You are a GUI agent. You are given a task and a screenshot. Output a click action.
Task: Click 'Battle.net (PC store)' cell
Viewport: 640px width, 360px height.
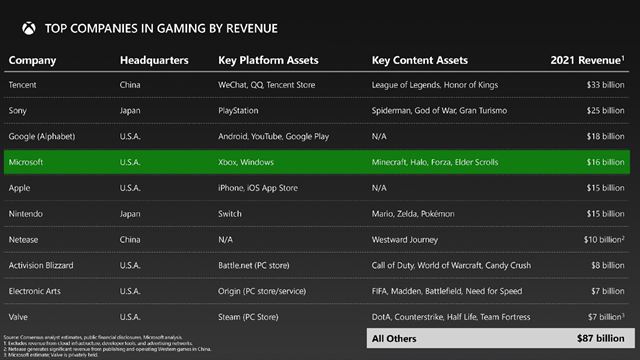click(x=253, y=265)
